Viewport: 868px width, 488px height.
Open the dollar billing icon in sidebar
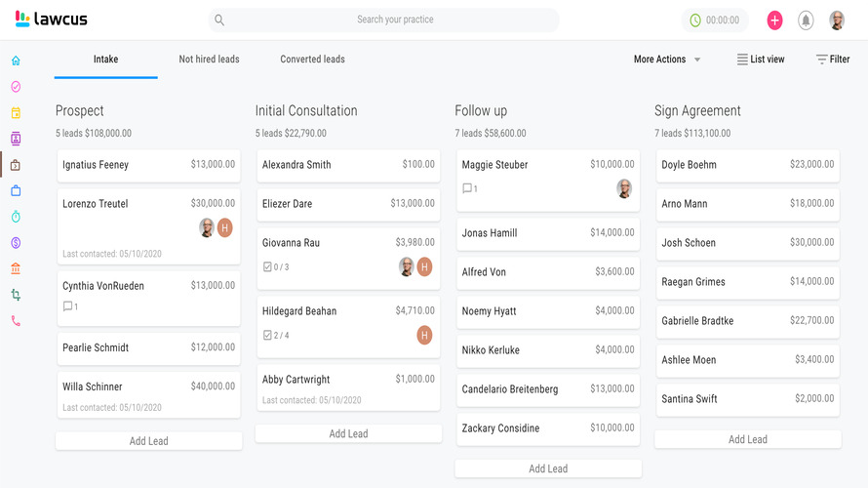(x=16, y=242)
